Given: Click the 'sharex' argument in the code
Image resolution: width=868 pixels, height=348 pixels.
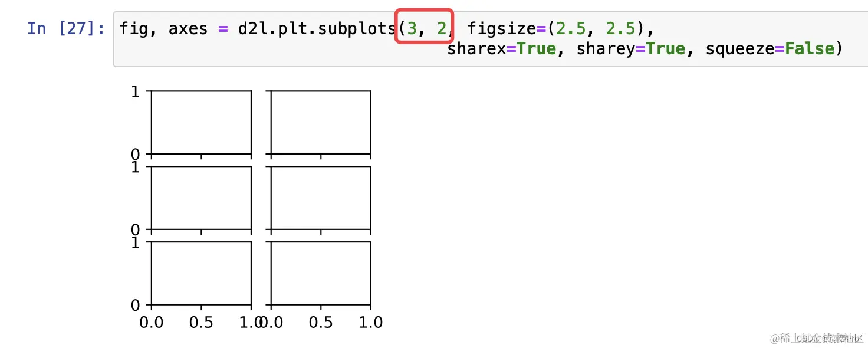Looking at the screenshot, I should (476, 48).
